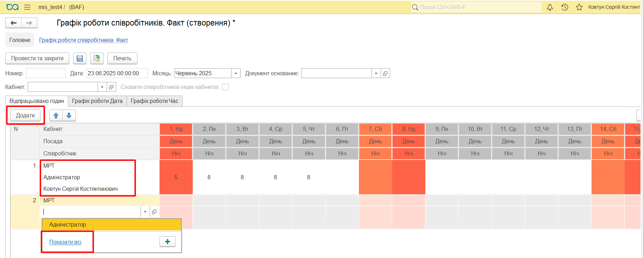
Task: Expand the Місяць dropdown
Action: pyautogui.click(x=236, y=74)
